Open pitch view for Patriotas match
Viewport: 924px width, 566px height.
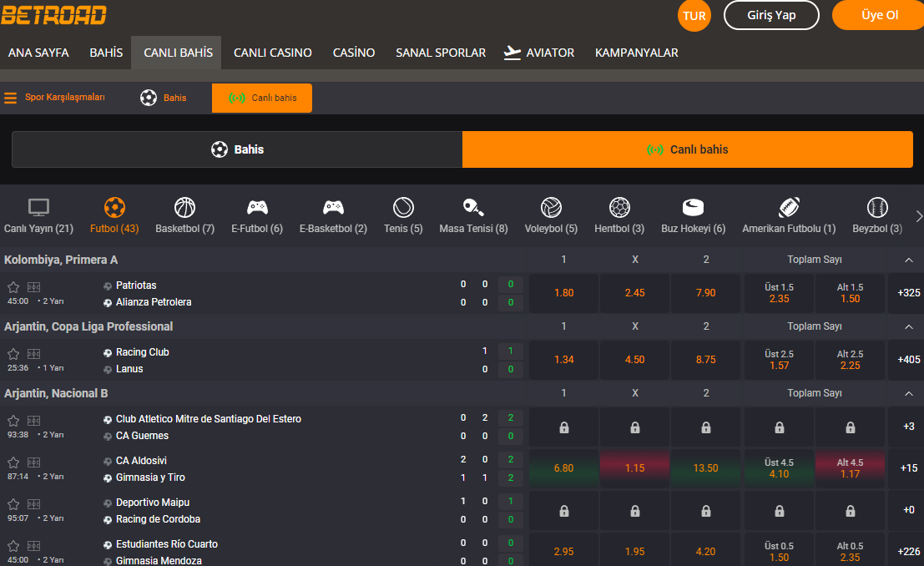(x=33, y=287)
